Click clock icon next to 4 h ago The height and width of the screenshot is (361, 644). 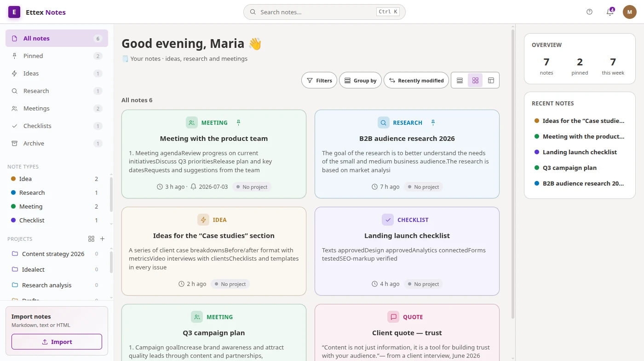374,284
